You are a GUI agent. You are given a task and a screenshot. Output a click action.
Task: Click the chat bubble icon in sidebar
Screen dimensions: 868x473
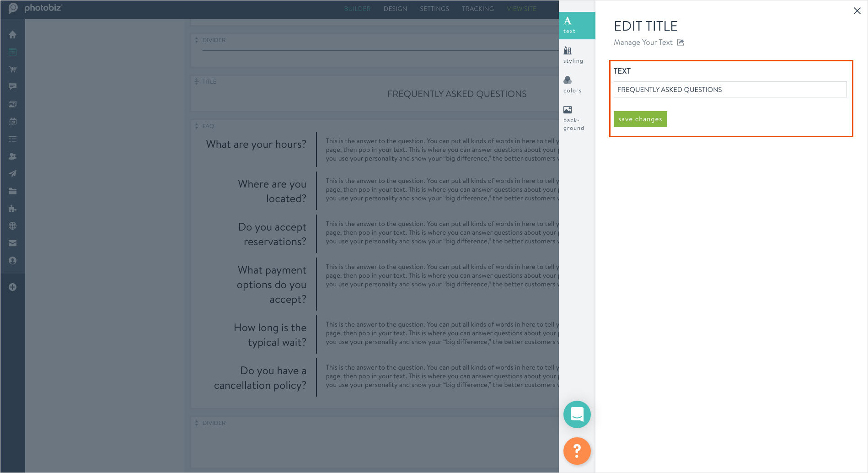coord(12,86)
